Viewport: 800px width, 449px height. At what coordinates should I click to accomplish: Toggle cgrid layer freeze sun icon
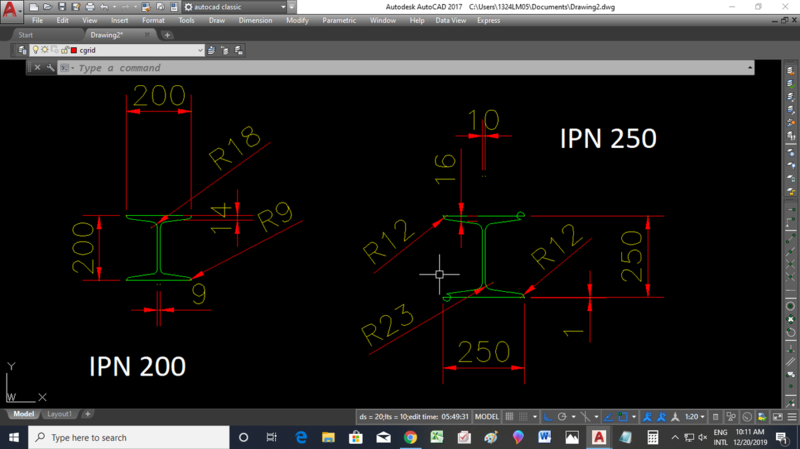tap(45, 50)
